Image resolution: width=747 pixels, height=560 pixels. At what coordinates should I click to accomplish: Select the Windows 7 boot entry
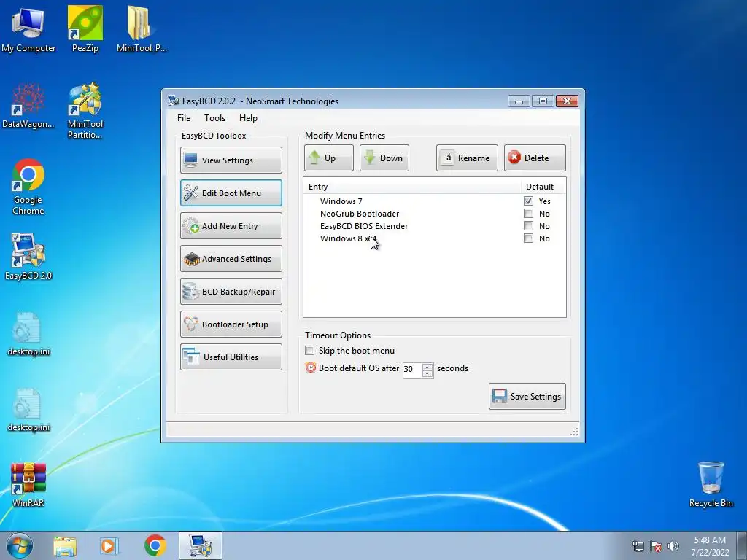point(341,201)
